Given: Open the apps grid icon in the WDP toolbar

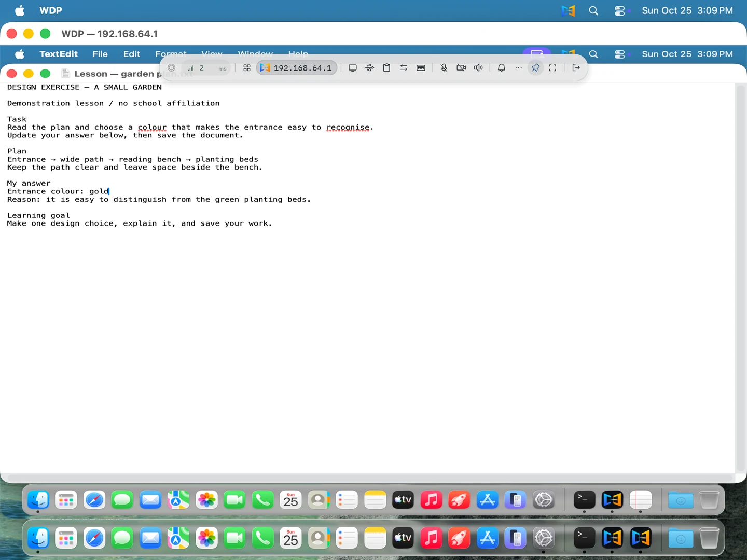Looking at the screenshot, I should click(247, 68).
